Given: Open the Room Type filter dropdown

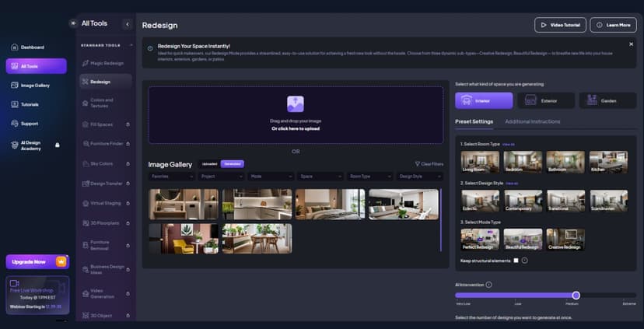Looking at the screenshot, I should tap(370, 177).
